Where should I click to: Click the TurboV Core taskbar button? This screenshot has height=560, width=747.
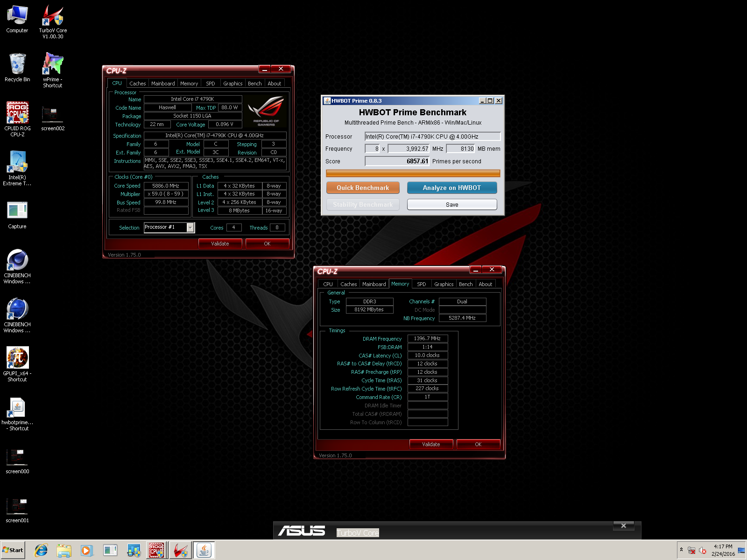point(180,551)
